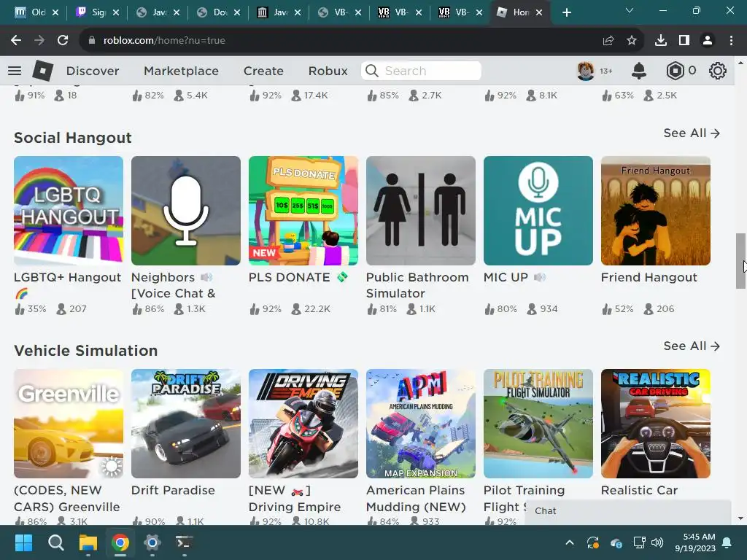
Task: Open the Chat panel
Action: (628, 511)
